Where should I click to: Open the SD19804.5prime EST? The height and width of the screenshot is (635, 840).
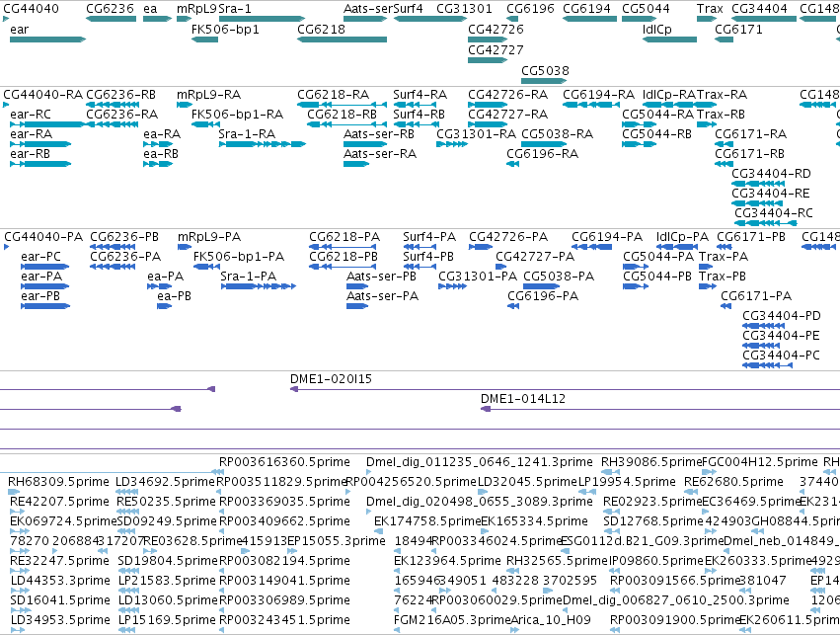tap(127, 570)
